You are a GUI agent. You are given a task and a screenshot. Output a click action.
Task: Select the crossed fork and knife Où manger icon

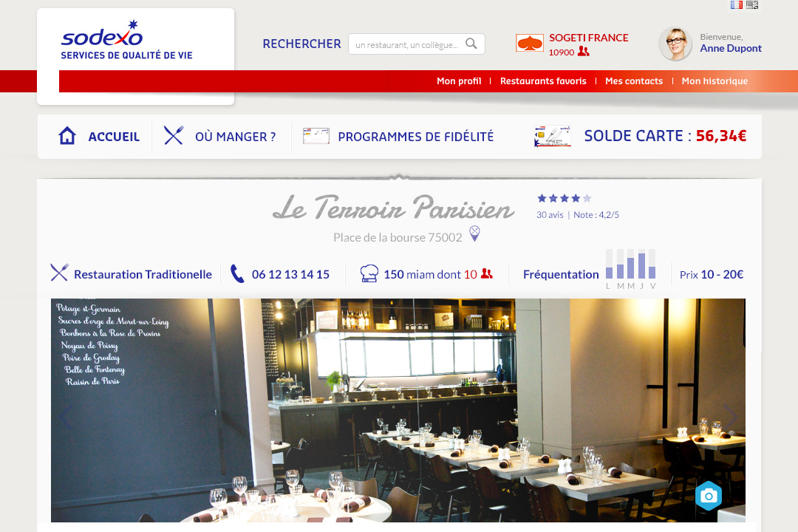pos(174,135)
